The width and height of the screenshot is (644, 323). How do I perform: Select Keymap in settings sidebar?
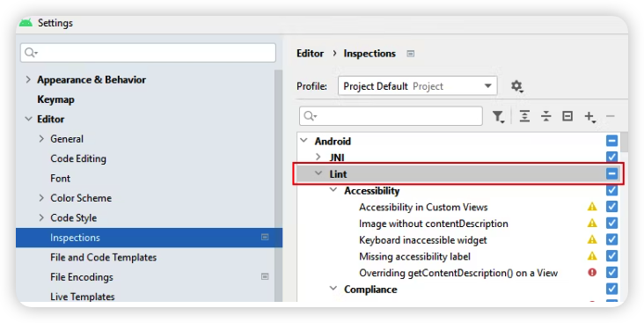tap(55, 99)
